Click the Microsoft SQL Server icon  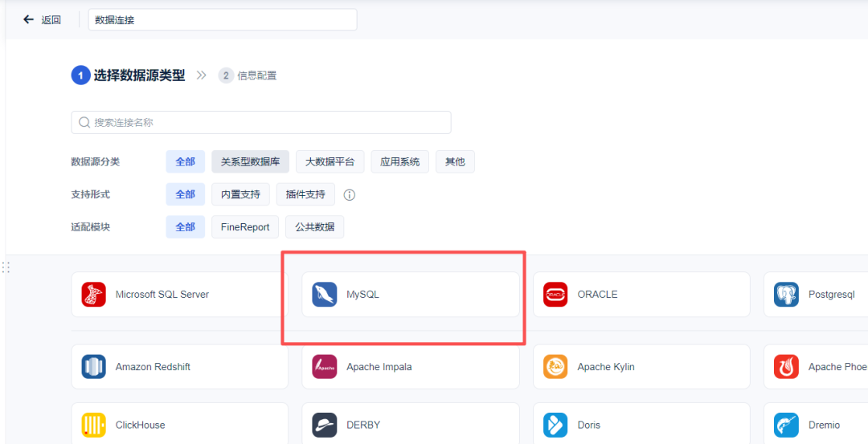coord(93,294)
